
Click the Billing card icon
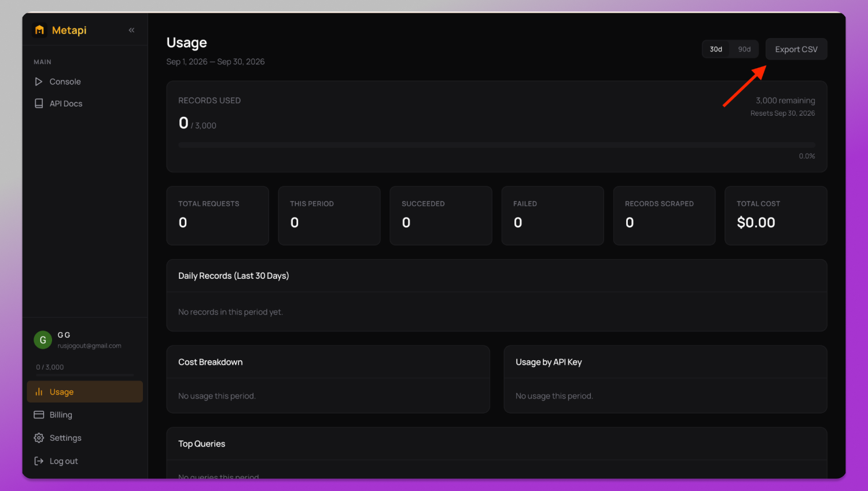pos(39,415)
